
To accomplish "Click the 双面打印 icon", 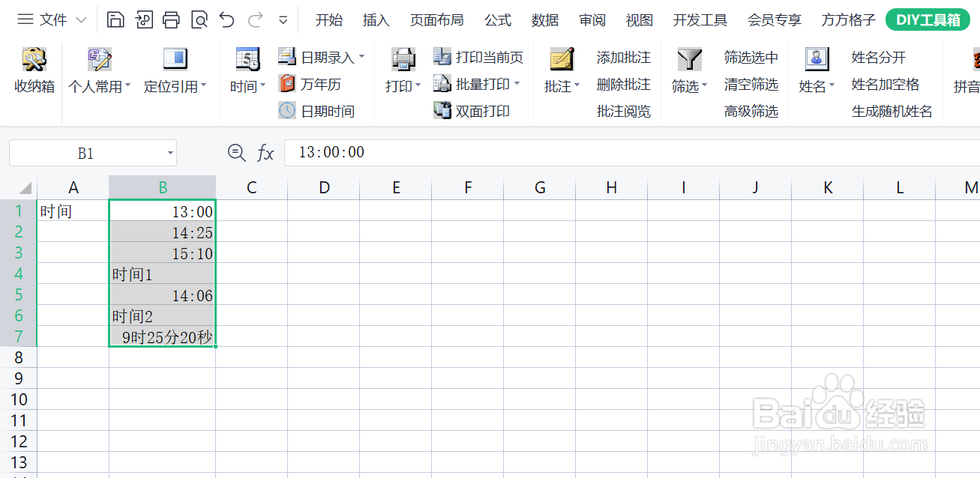I will click(442, 111).
